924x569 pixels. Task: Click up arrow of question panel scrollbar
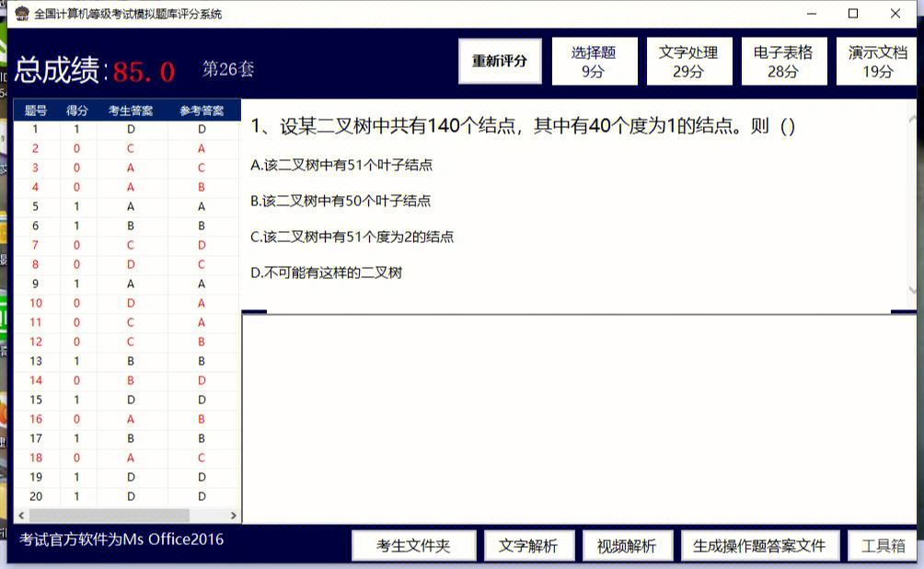tap(912, 119)
